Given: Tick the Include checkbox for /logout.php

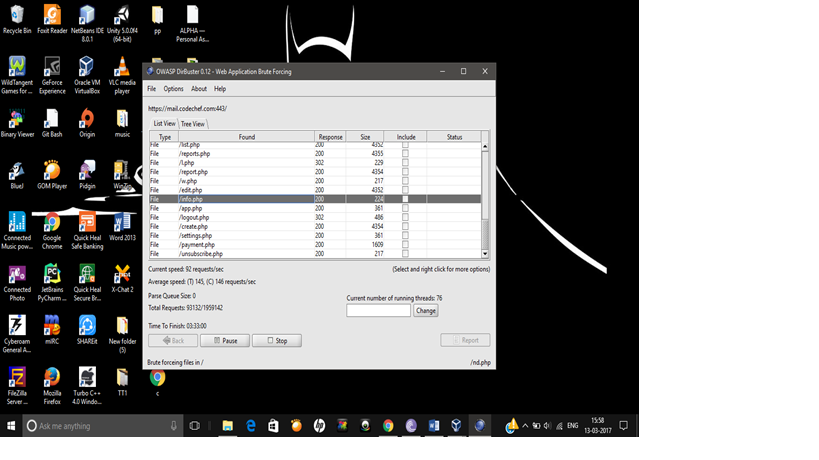Looking at the screenshot, I should click(405, 217).
